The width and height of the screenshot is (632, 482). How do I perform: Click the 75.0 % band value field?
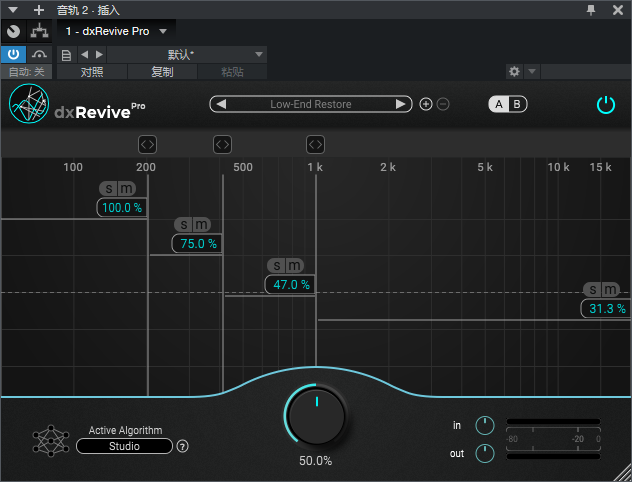pos(197,243)
